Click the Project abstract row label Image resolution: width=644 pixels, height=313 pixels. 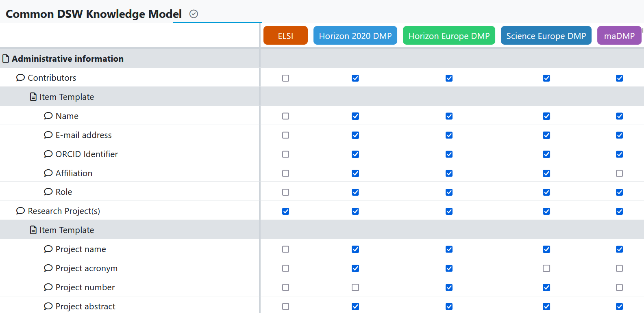(x=85, y=307)
